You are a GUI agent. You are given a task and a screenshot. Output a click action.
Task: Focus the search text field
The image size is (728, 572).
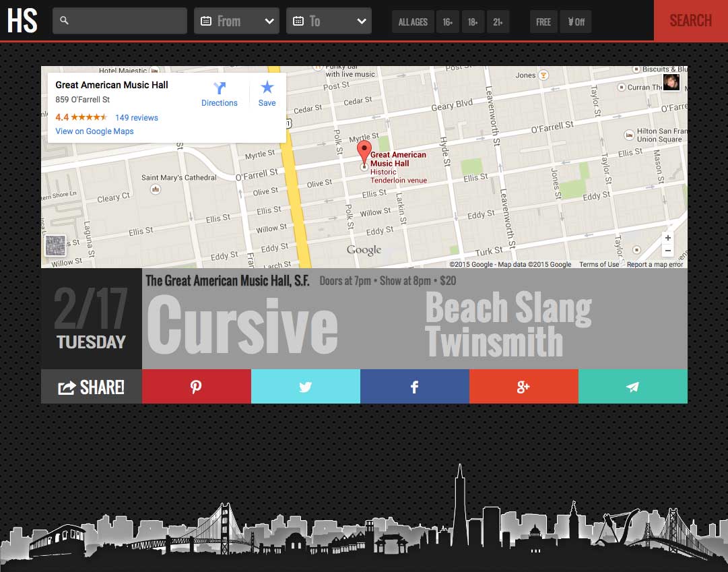pyautogui.click(x=120, y=21)
